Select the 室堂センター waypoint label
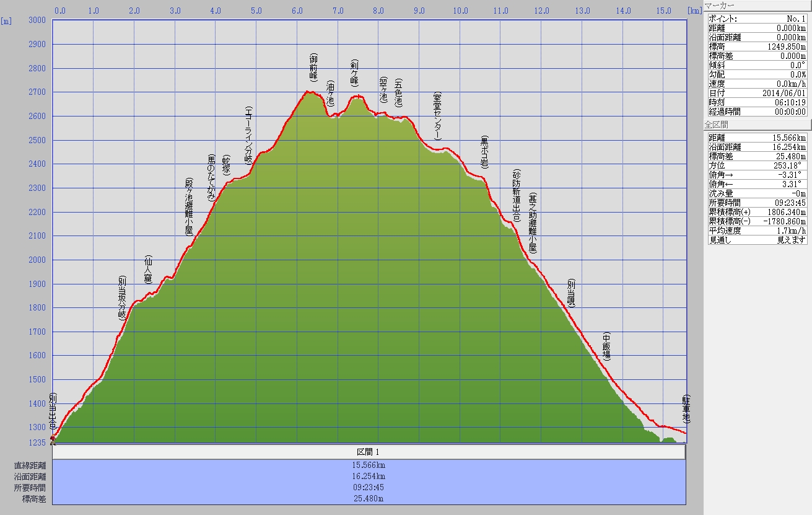Screen dimensions: 812x515 (x=437, y=116)
